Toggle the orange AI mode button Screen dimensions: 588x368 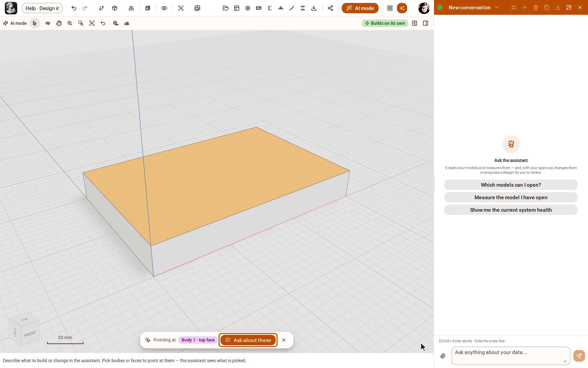tap(360, 8)
